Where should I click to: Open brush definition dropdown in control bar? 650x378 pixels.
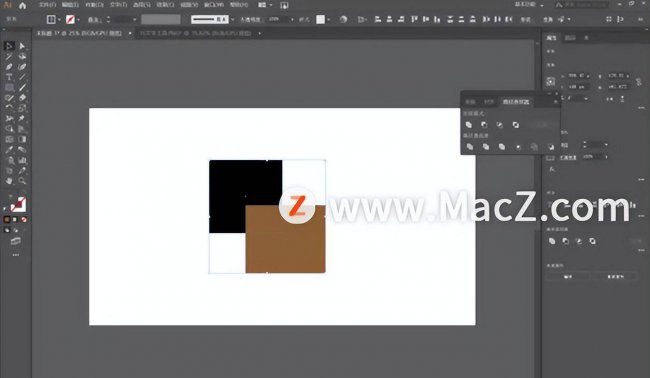click(x=232, y=19)
